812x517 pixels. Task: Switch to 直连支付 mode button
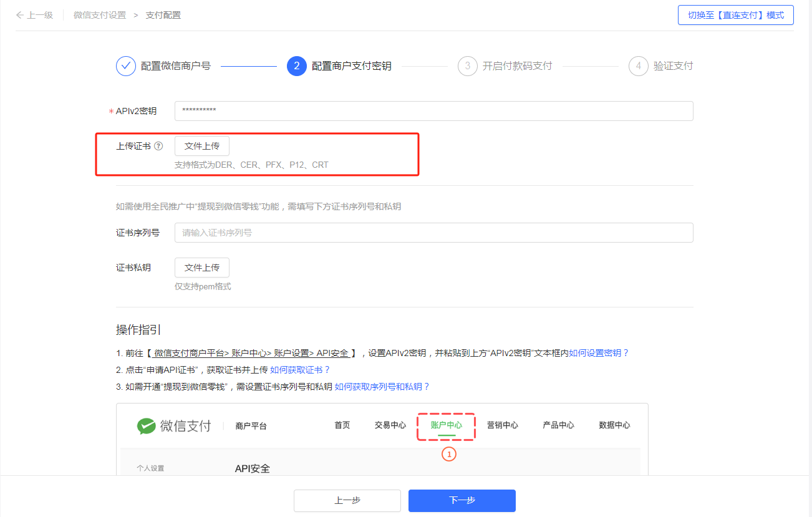736,15
